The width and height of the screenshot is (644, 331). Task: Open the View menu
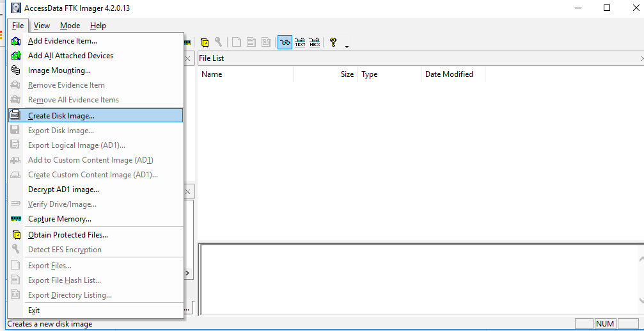[x=42, y=26]
